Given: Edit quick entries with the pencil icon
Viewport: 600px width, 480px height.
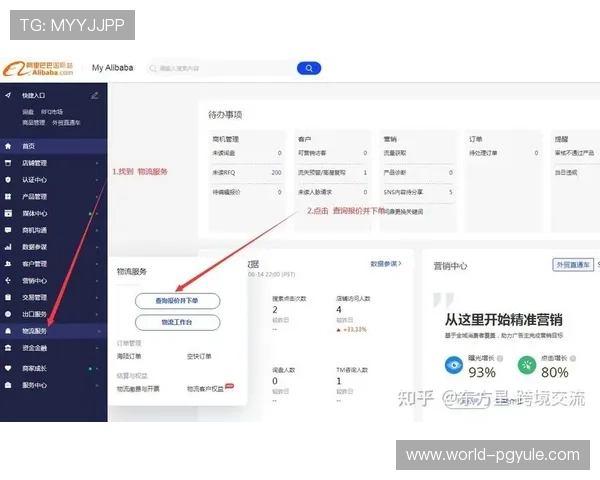Looking at the screenshot, I should point(95,95).
